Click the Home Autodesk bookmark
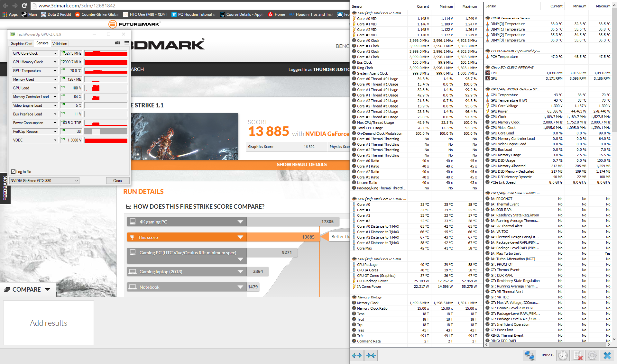Screen dimensions: 617x364 [x=277, y=14]
